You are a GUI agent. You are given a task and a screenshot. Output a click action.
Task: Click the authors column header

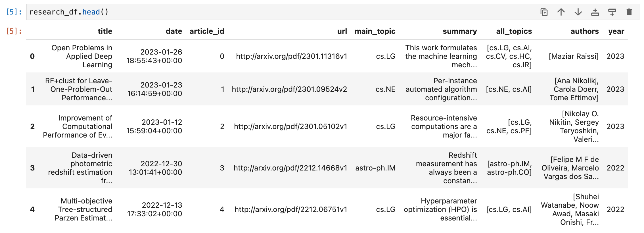[584, 31]
